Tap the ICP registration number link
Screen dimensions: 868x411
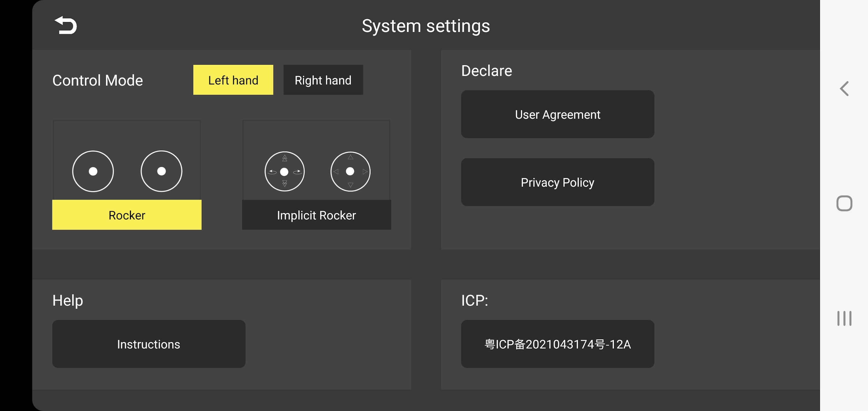(x=557, y=344)
